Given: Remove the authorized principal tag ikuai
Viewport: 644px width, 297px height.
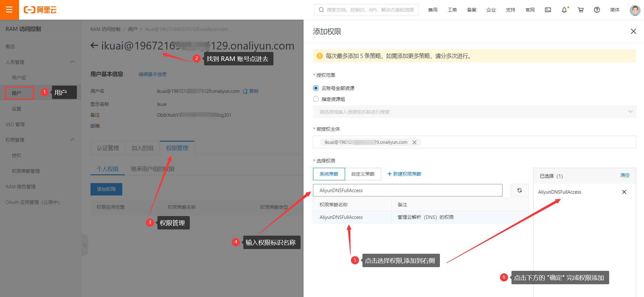Looking at the screenshot, I should click(x=414, y=142).
